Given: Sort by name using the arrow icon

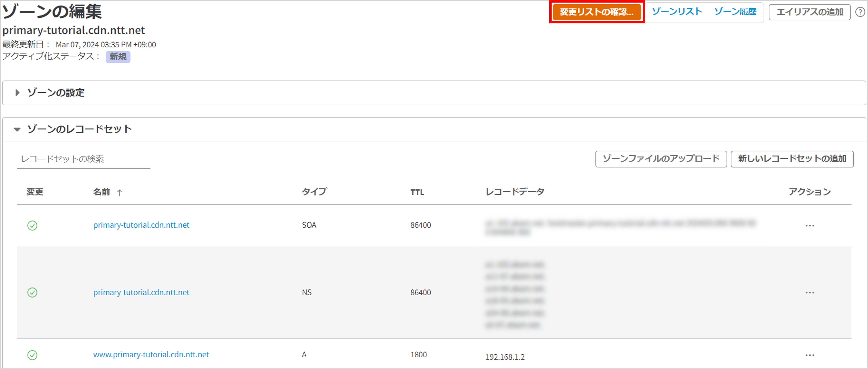Looking at the screenshot, I should 119,192.
